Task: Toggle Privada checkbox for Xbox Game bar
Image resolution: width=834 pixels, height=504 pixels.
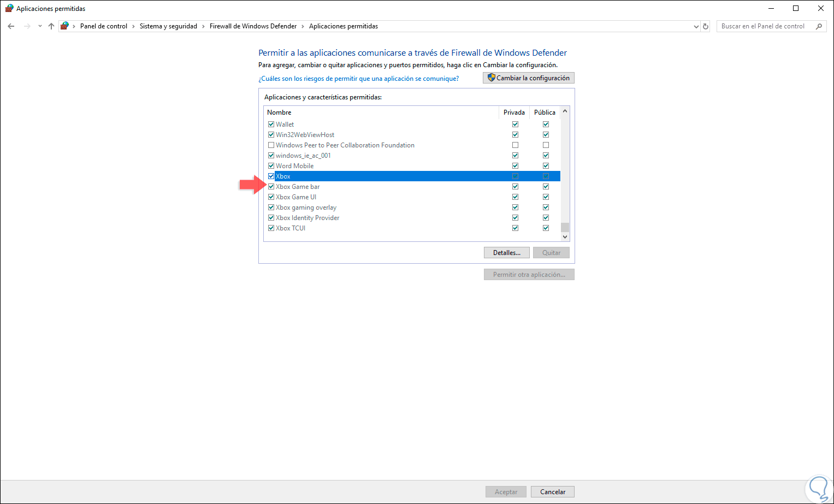Action: (515, 187)
